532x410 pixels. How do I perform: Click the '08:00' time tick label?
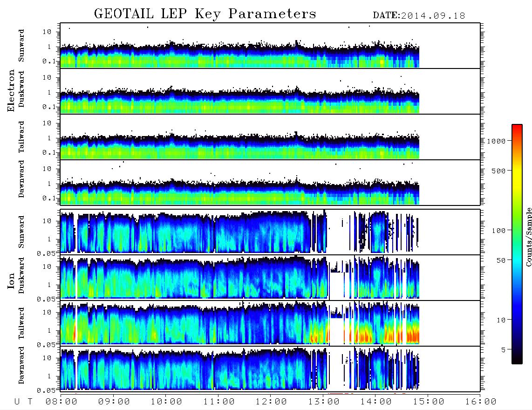[61, 402]
